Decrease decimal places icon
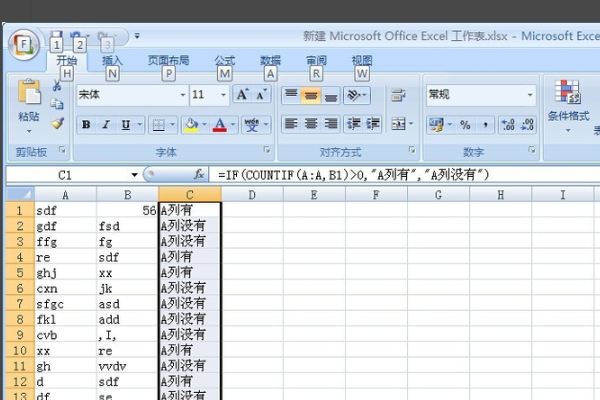This screenshot has width=600, height=400. 527,124
